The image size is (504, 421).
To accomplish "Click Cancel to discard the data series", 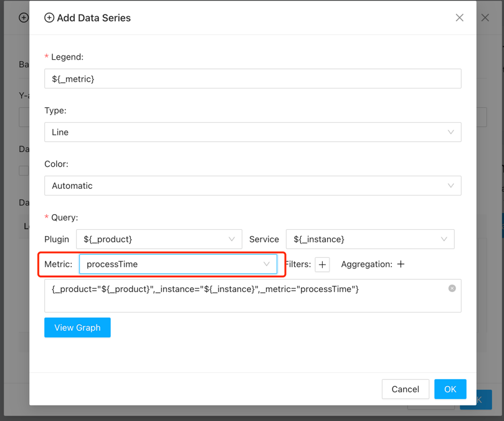I will pyautogui.click(x=405, y=389).
